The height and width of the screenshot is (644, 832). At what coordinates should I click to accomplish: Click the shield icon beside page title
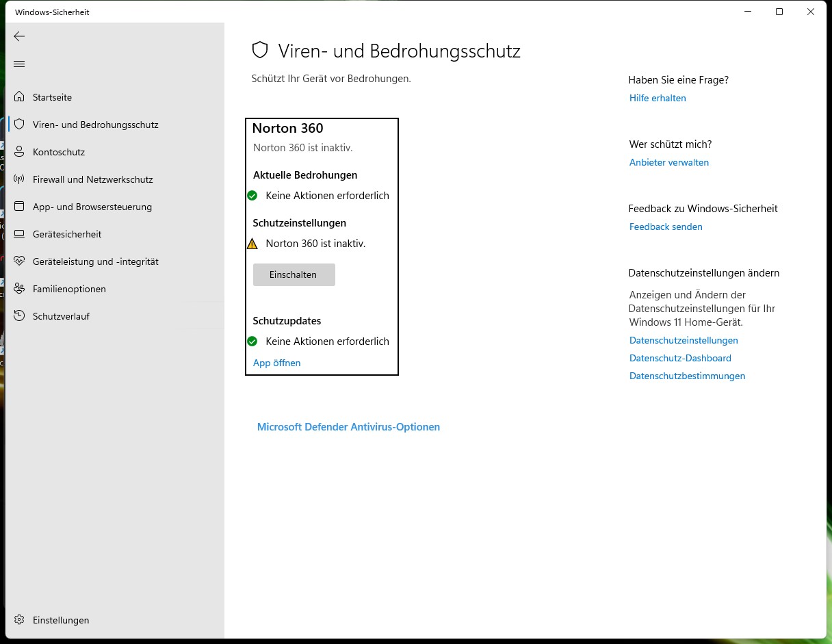[x=260, y=51]
